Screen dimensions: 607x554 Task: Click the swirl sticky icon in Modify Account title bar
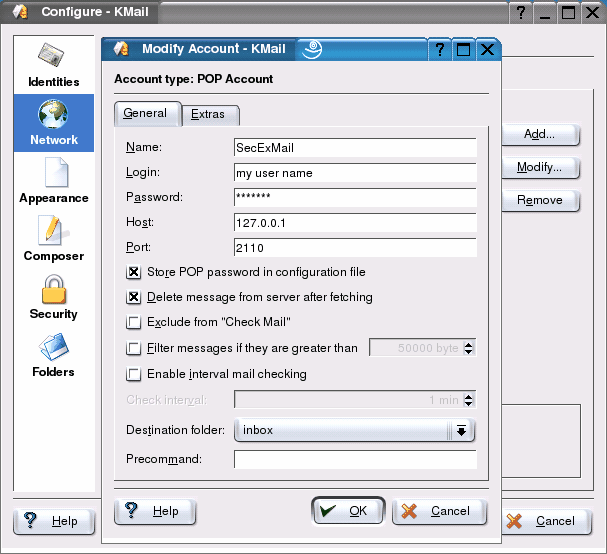(312, 49)
